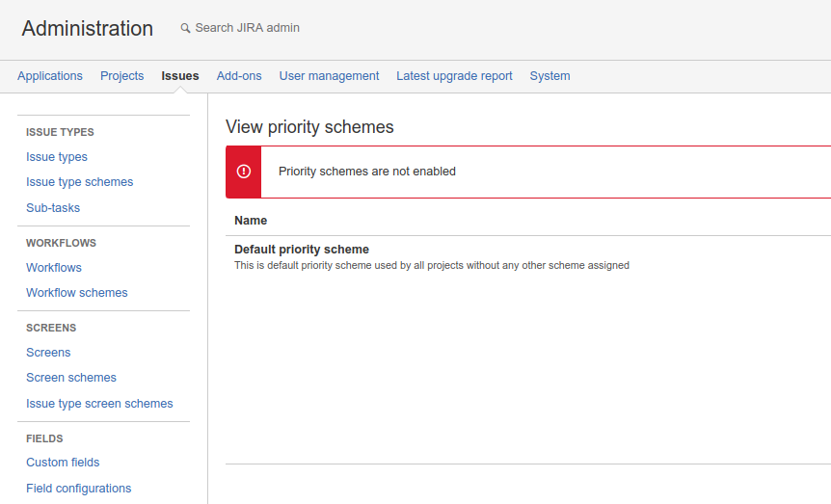Open the Applications tab
The height and width of the screenshot is (504, 831).
[50, 76]
